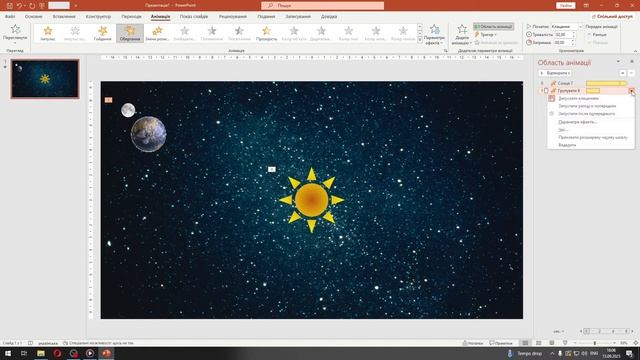Click the Відтворити play button in animation pane

tap(555, 73)
